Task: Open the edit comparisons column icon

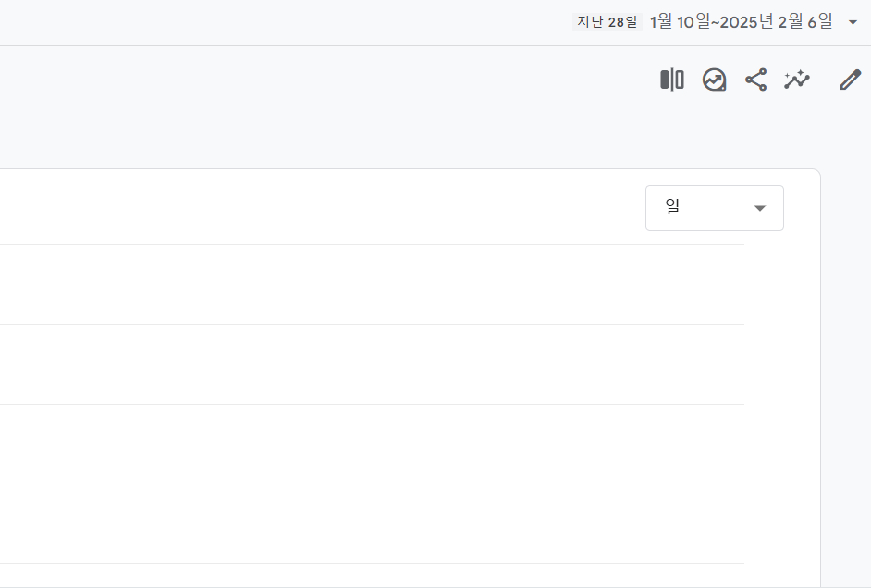Action: click(x=671, y=80)
